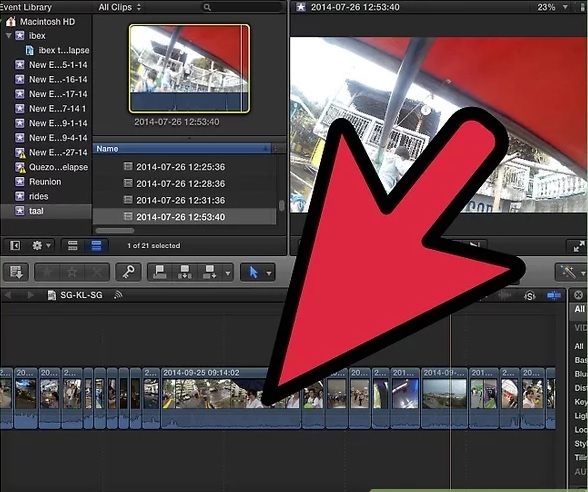Click the viewer event star icon
The image size is (588, 492).
point(301,7)
